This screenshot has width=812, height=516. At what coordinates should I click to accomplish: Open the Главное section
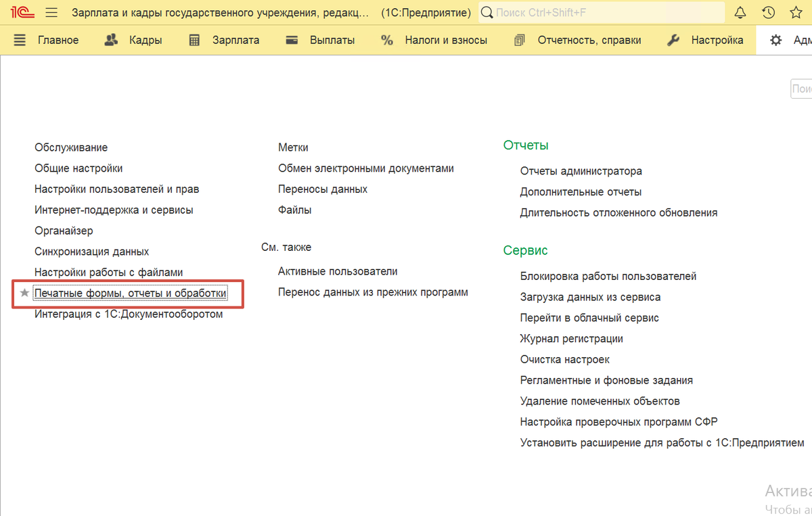(58, 40)
